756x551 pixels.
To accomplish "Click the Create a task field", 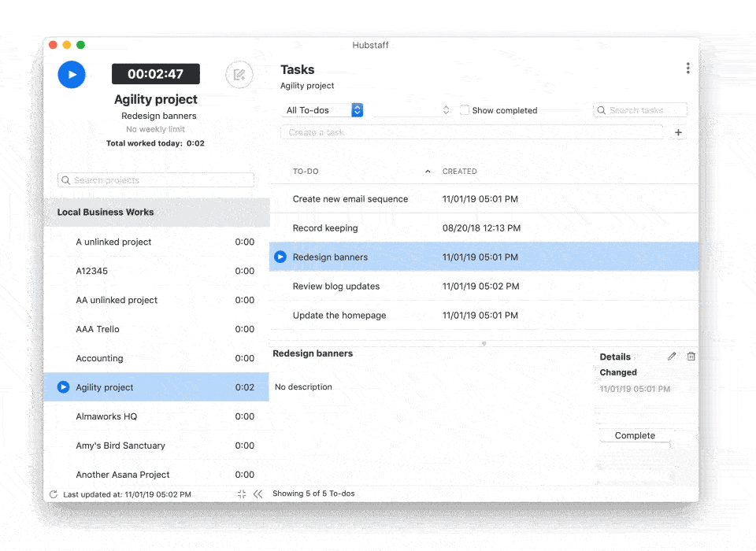I will pos(472,132).
